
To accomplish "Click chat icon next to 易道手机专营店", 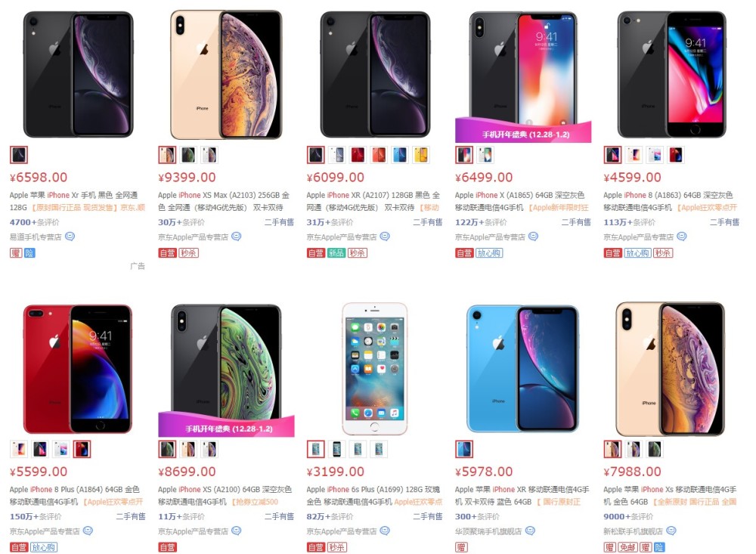I will 70,237.
